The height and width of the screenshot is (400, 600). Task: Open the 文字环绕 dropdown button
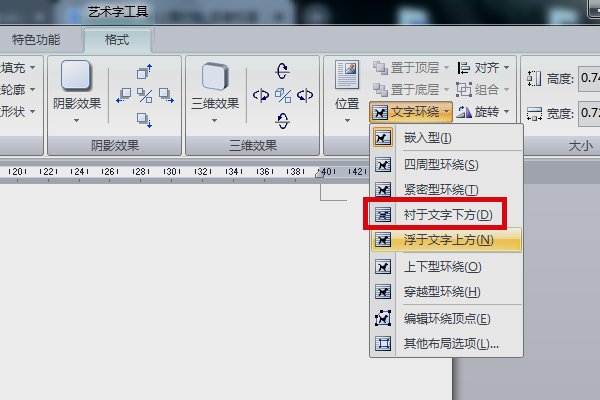[411, 112]
